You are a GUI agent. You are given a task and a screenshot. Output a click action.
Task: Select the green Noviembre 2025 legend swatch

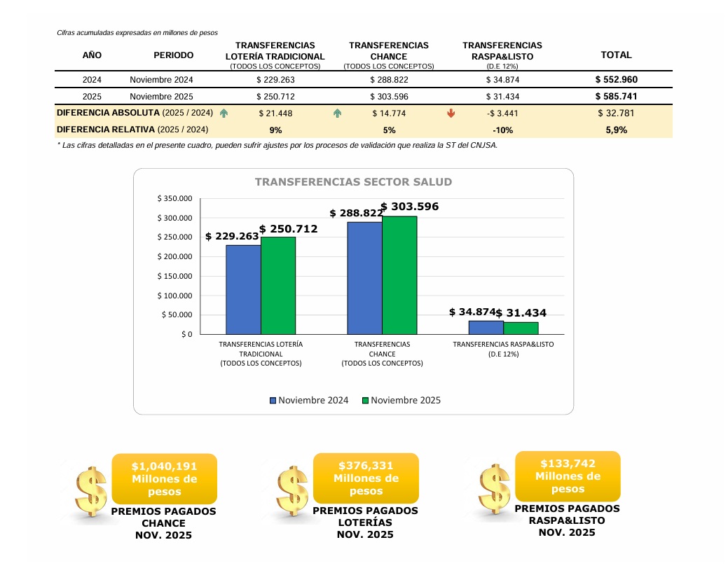365,401
